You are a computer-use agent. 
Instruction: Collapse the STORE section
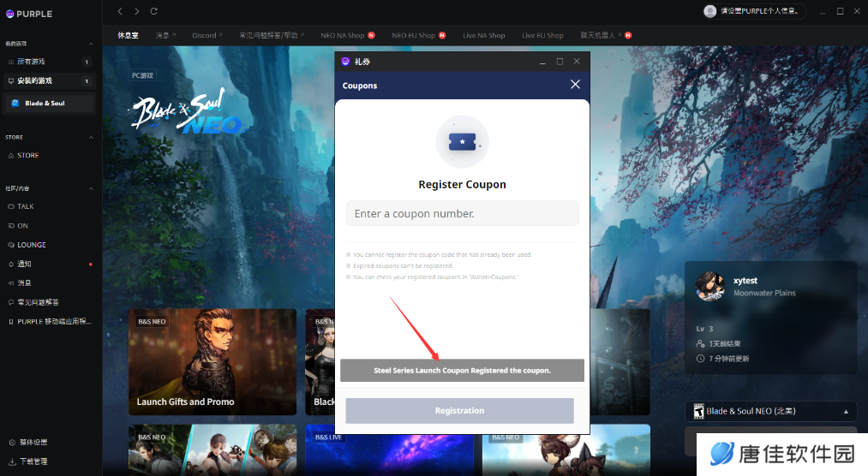tap(91, 137)
